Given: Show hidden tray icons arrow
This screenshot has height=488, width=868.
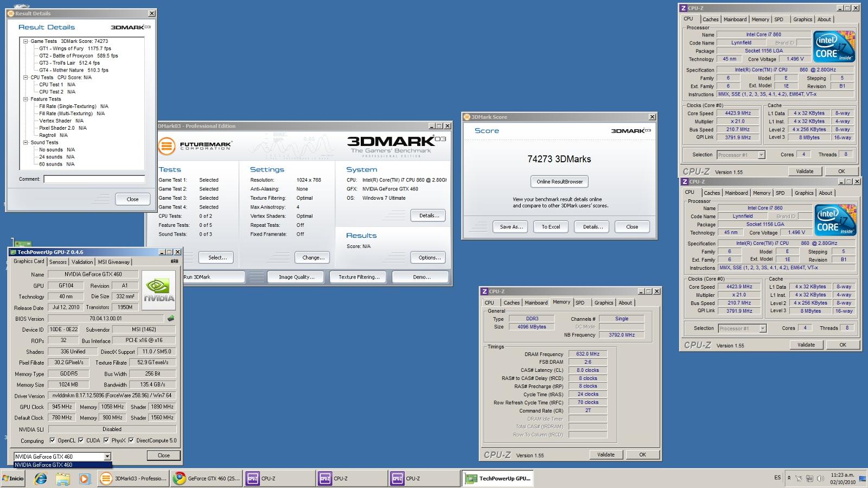Looking at the screenshot, I should tap(789, 478).
